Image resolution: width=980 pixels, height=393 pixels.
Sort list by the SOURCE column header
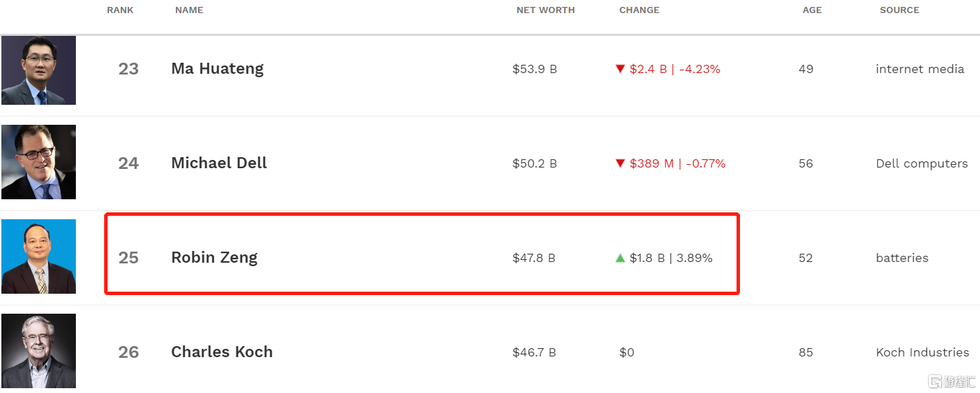(x=899, y=10)
